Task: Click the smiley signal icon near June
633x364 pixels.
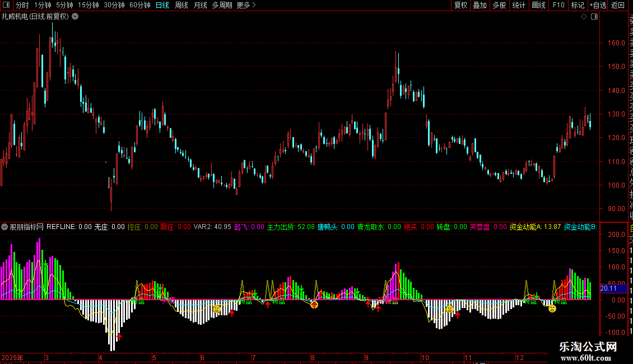Action: pyautogui.click(x=217, y=309)
